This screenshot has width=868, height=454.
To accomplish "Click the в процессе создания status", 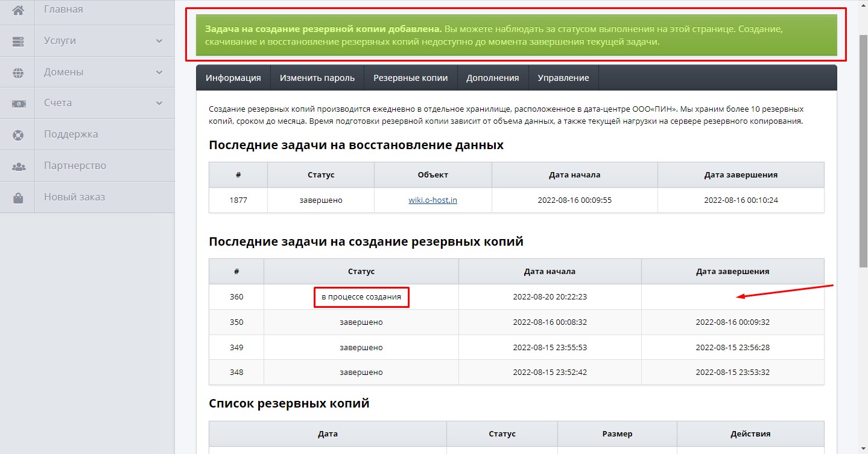I will (x=361, y=297).
